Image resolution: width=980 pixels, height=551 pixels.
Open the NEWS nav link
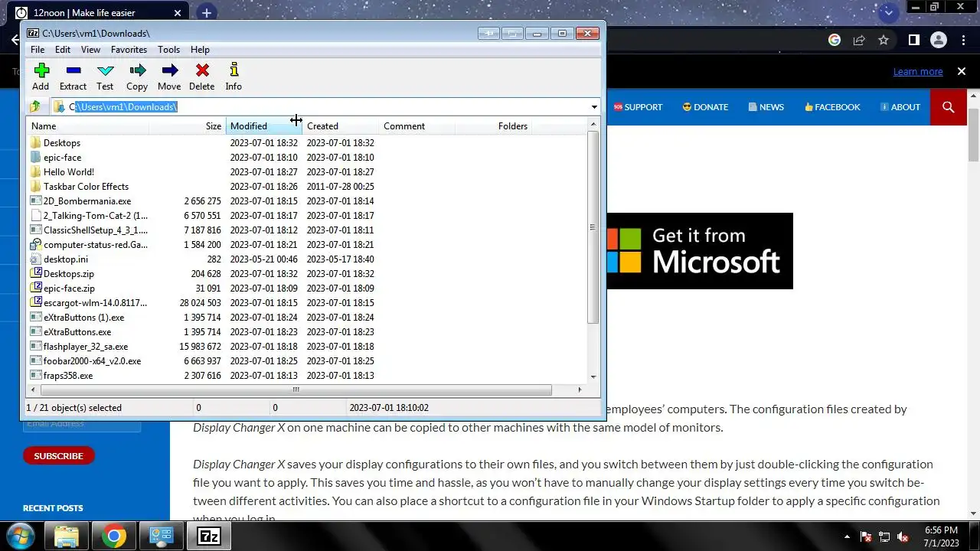[x=766, y=107]
